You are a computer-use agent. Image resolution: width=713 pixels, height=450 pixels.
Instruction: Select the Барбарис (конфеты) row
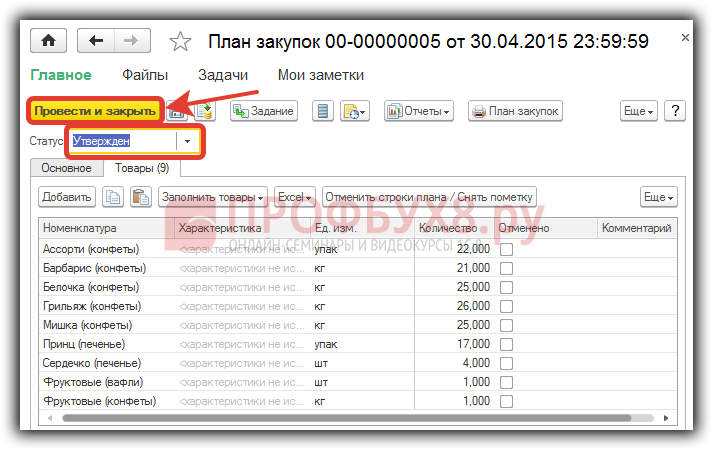pyautogui.click(x=94, y=268)
